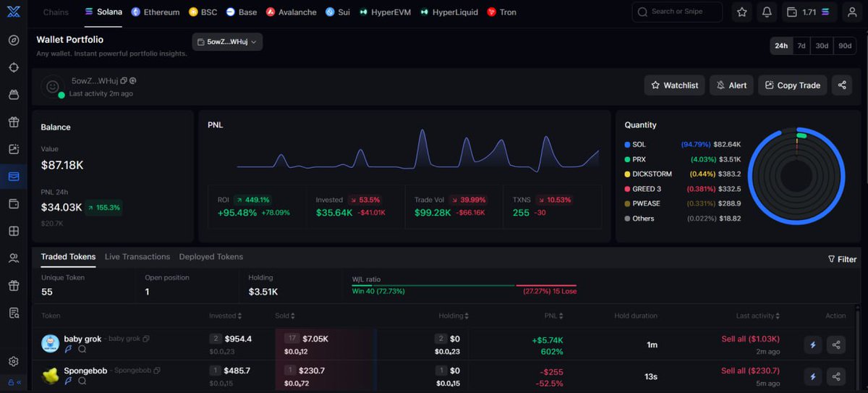Open the 5owZ...WHuj wallet dropdown
This screenshot has height=393, width=868.
click(x=227, y=42)
